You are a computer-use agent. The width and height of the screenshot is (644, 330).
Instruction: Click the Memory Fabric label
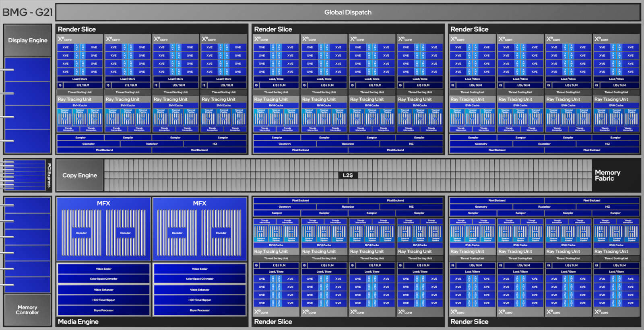pyautogui.click(x=607, y=175)
